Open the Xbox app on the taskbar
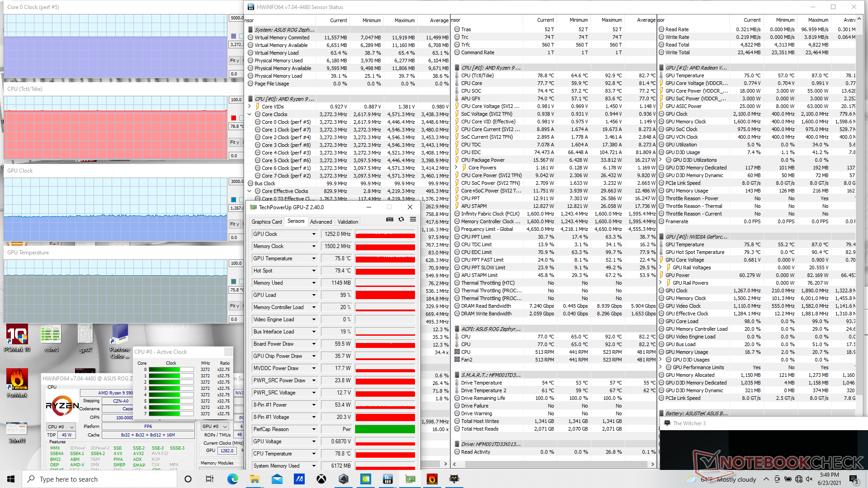Image resolution: width=868 pixels, height=488 pixels. point(321,479)
